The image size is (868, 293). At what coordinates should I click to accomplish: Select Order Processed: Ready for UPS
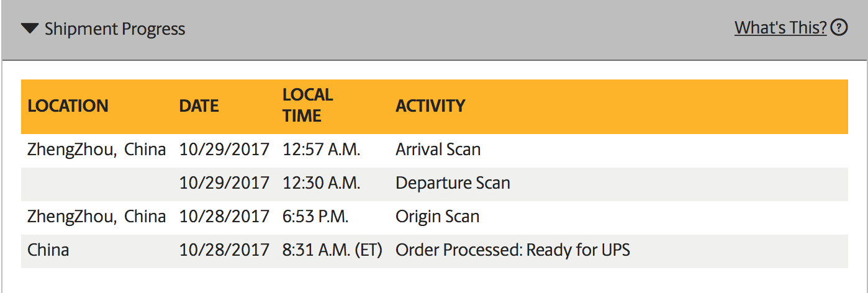(512, 250)
